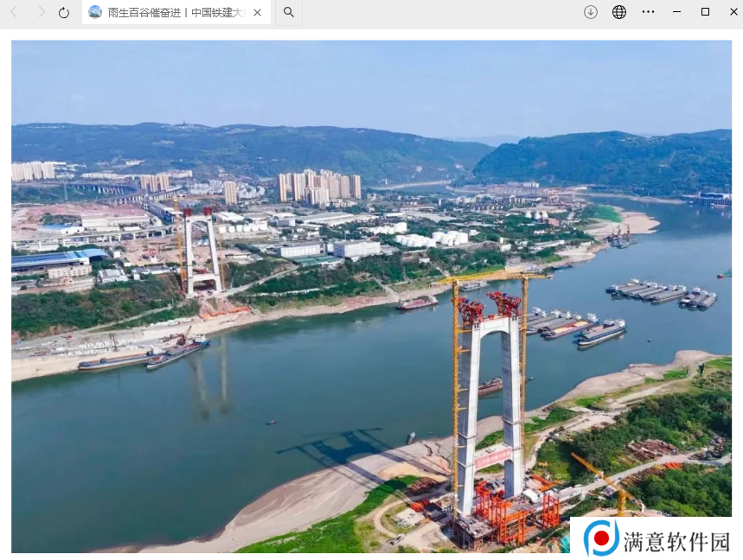
Task: Click the aerial bridge construction photo
Action: 372,296
